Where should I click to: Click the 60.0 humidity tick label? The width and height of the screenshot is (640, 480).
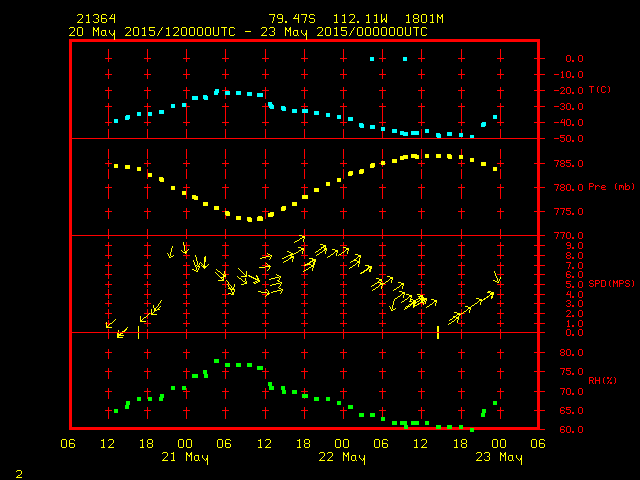click(571, 430)
